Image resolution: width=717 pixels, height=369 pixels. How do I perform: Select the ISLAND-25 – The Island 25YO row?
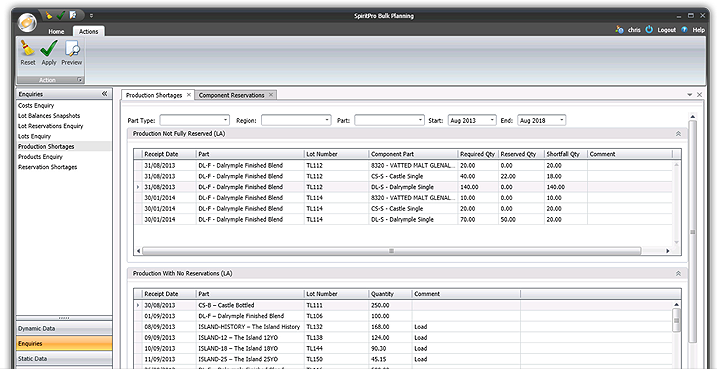click(x=404, y=359)
